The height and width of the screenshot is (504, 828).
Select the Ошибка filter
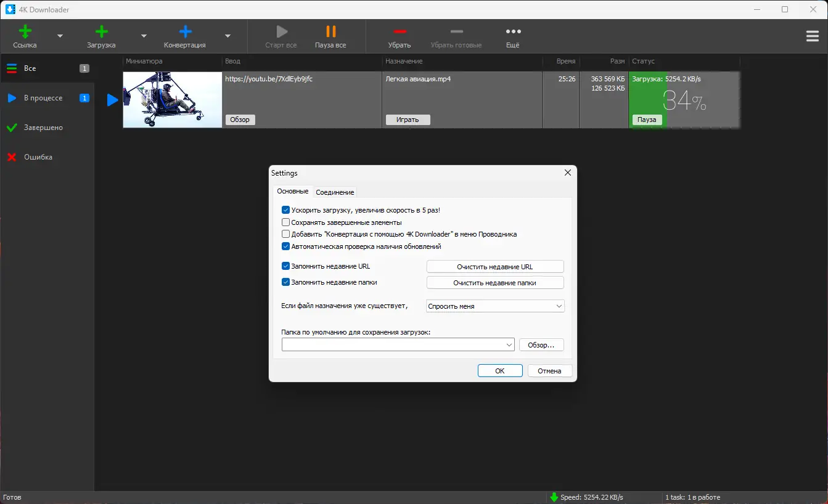[x=47, y=157]
